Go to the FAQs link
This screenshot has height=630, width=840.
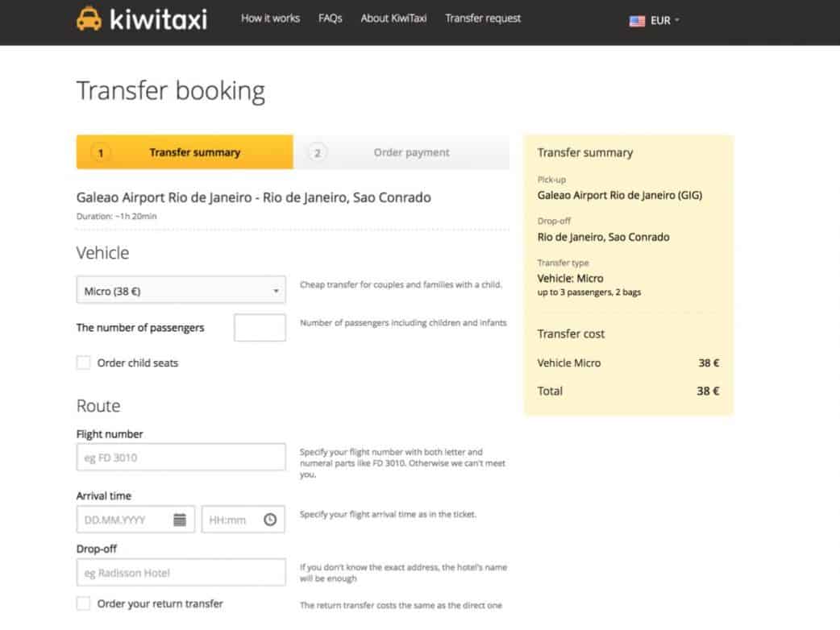[331, 19]
